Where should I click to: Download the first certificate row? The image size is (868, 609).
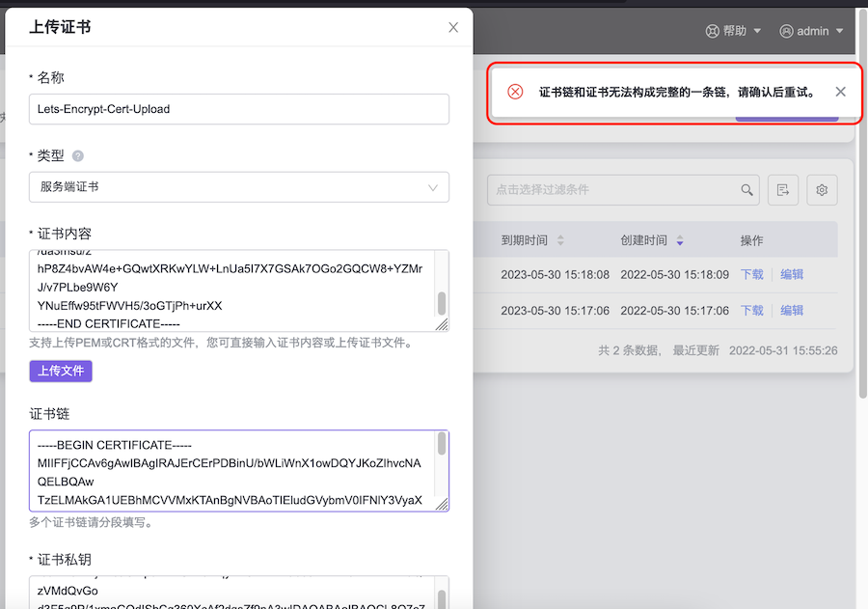pyautogui.click(x=751, y=274)
